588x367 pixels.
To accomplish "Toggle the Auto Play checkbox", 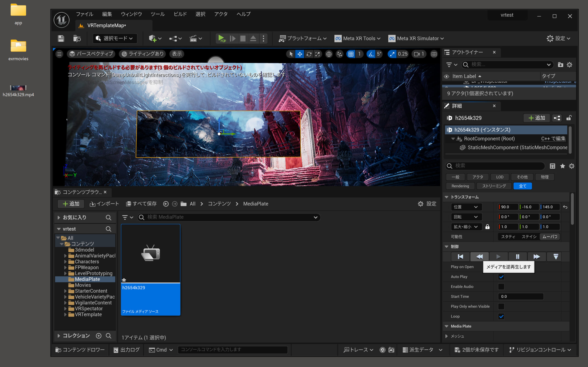I will 501,277.
